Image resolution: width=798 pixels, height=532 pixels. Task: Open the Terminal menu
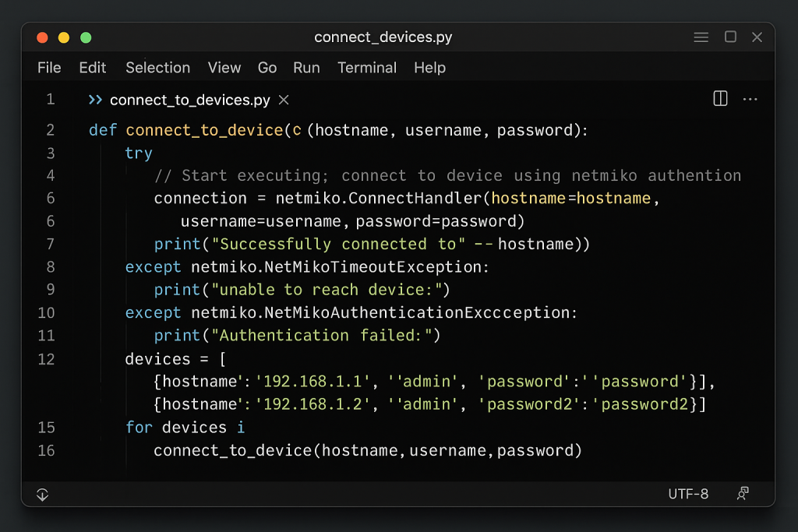click(367, 68)
